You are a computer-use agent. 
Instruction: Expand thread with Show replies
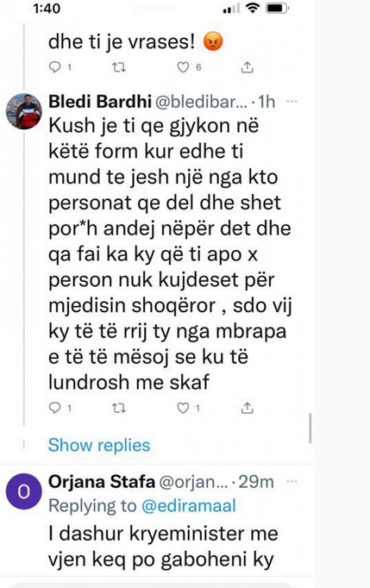(x=99, y=445)
